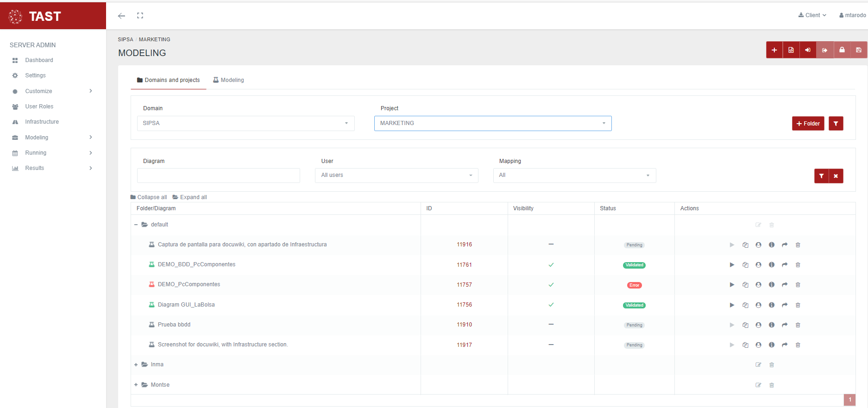
Task: Show info for Diagram GUI_LaBolsa
Action: point(772,305)
